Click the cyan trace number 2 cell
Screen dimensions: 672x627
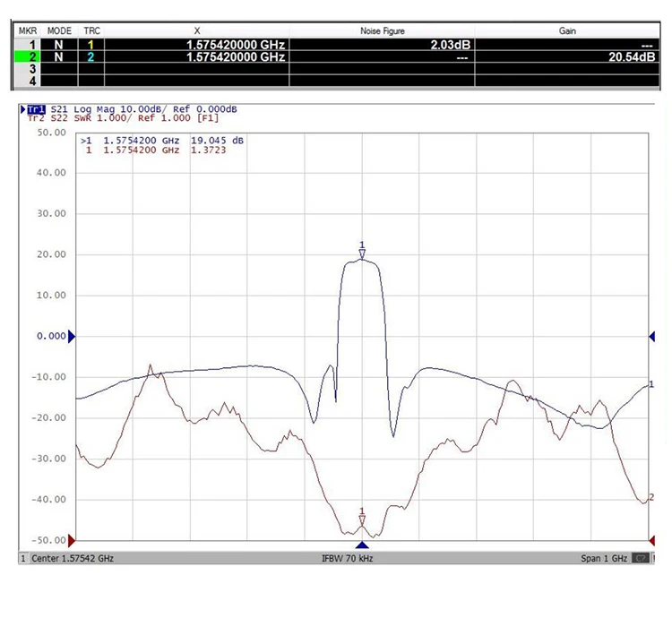click(x=91, y=56)
